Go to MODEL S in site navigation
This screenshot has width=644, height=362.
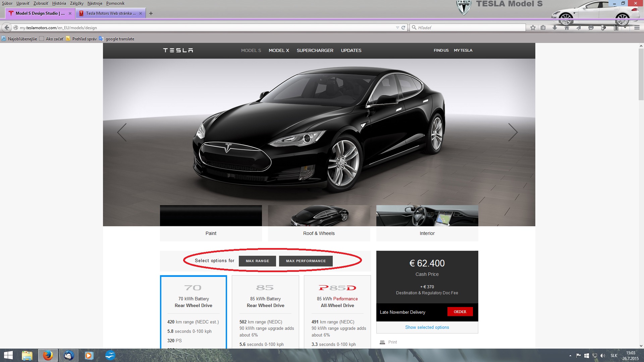pyautogui.click(x=251, y=50)
